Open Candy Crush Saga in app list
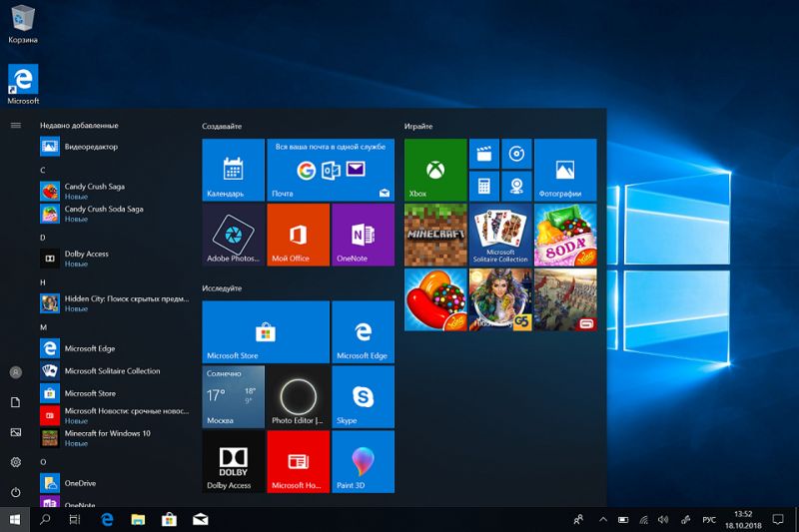Image resolution: width=799 pixels, height=532 pixels. point(116,192)
